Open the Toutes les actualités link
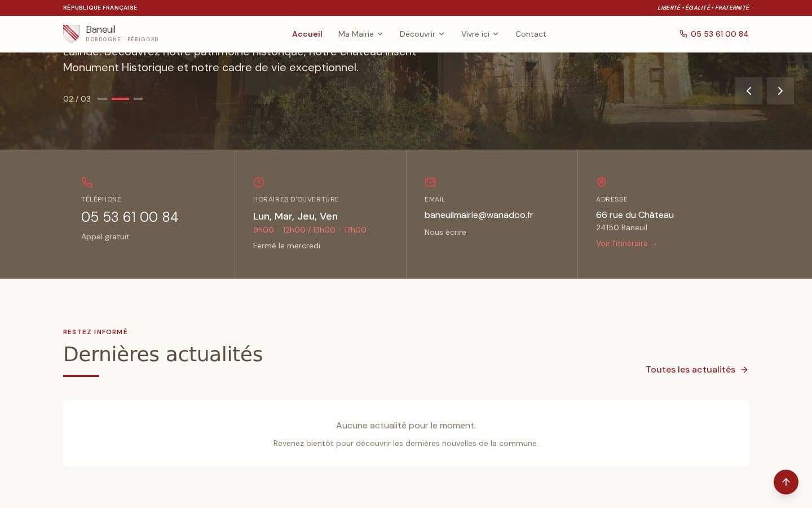 (697, 370)
